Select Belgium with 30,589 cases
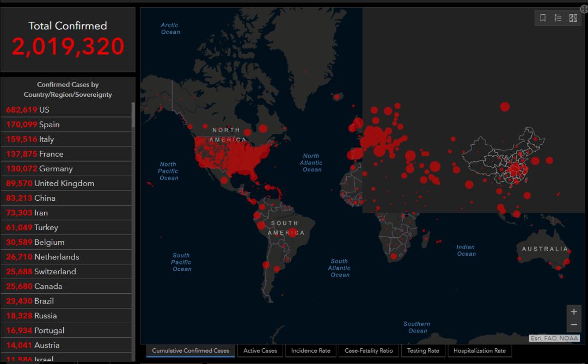588x364 pixels. [66, 242]
